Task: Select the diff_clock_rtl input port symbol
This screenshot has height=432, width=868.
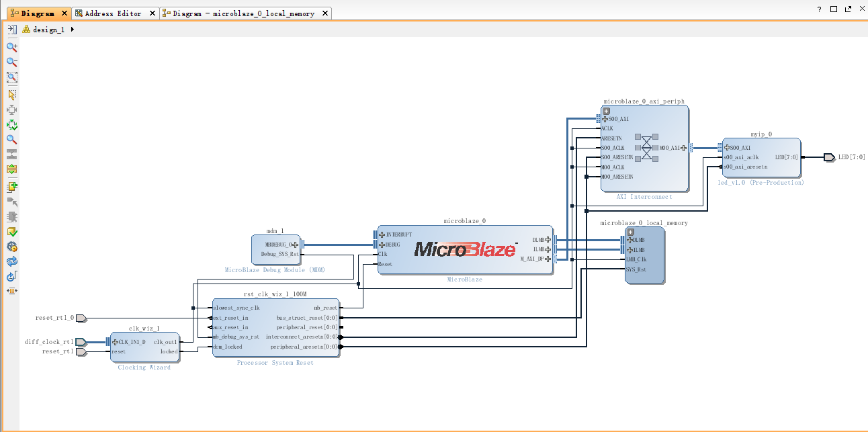Action: (81, 342)
